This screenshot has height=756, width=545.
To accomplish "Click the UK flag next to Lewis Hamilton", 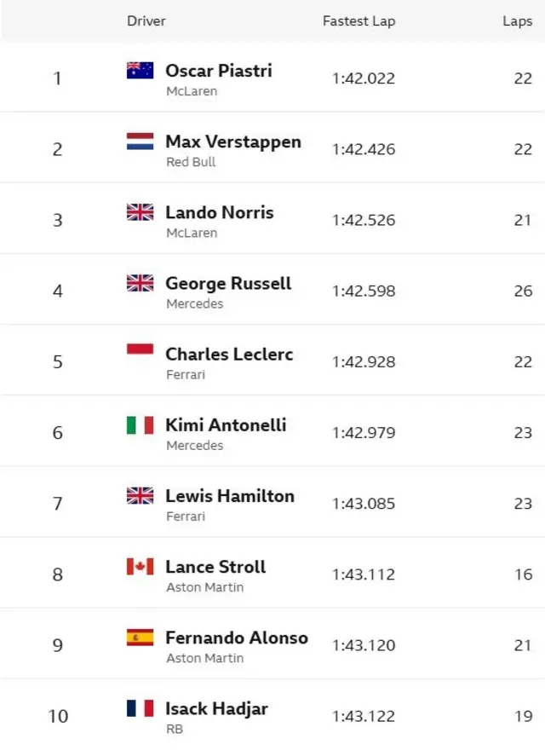I will (140, 496).
